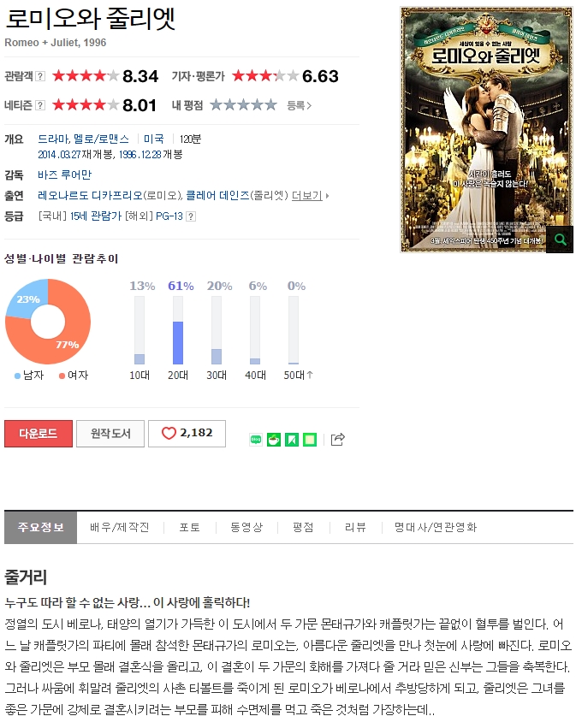This screenshot has width=576, height=728.
Task: Switch to the 배우/제작진 tab
Action: point(120,528)
